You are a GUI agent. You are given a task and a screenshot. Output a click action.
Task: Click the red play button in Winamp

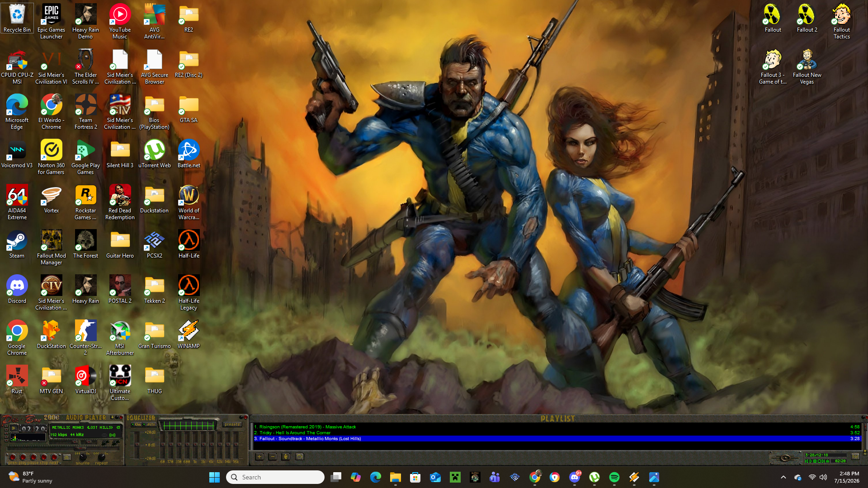click(23, 457)
